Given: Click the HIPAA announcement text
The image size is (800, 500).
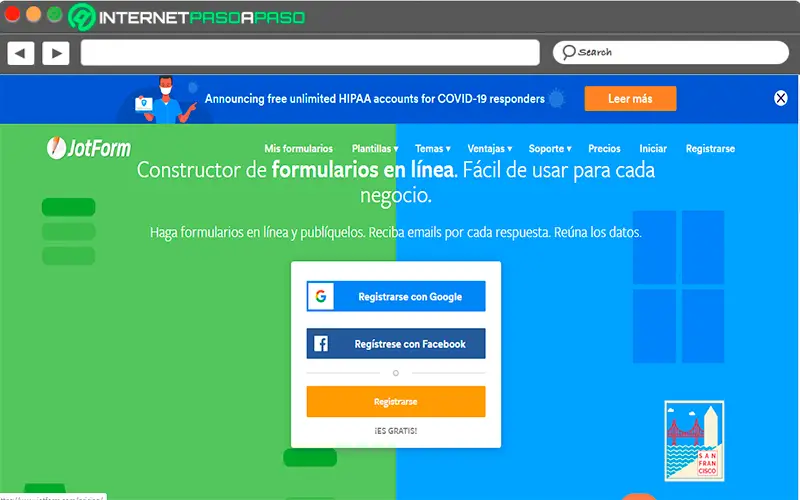Looking at the screenshot, I should pyautogui.click(x=375, y=98).
